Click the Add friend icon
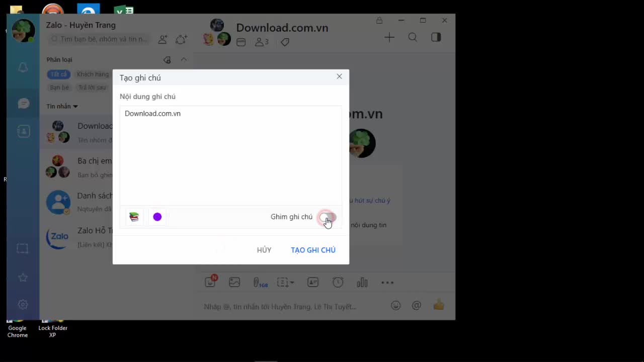 pos(163,39)
